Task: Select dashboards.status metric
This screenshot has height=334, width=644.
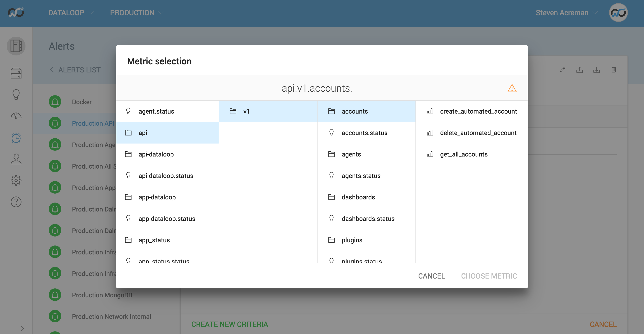Action: tap(366, 219)
